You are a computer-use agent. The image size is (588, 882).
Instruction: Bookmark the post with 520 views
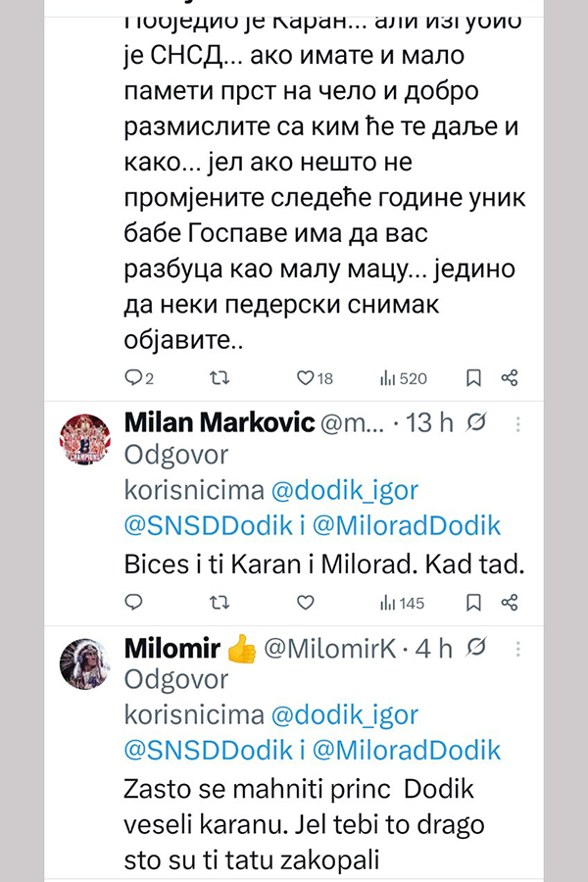pos(472,377)
